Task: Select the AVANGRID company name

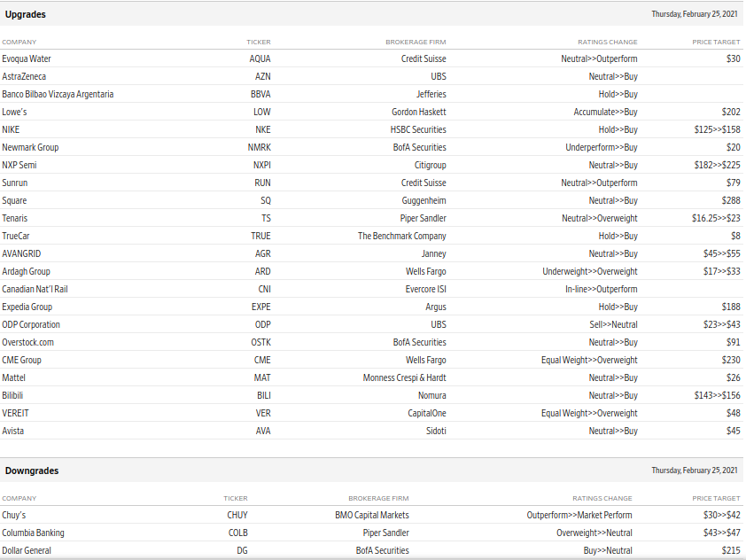Action: tap(21, 253)
